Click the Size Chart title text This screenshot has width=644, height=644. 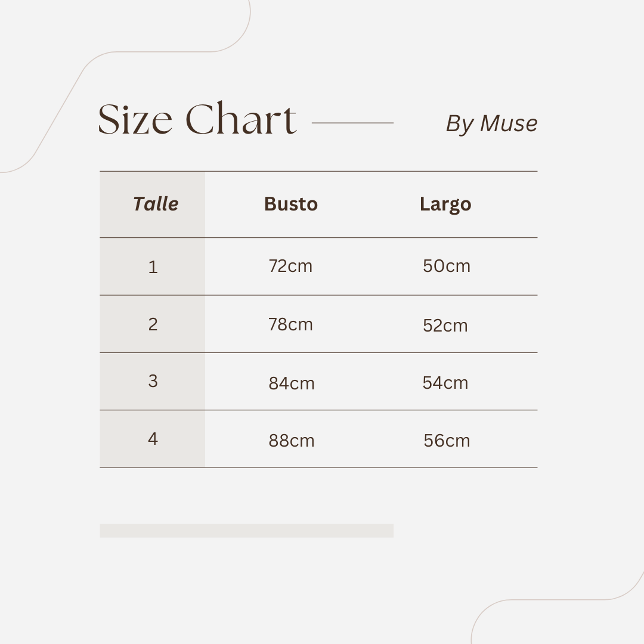pyautogui.click(x=197, y=119)
